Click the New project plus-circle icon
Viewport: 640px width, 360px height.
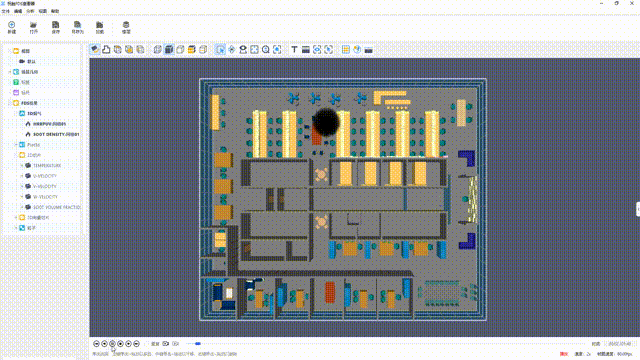pyautogui.click(x=11, y=25)
